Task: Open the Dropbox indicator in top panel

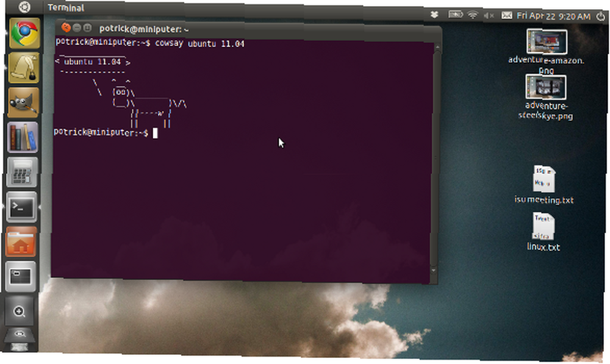Action: (434, 15)
